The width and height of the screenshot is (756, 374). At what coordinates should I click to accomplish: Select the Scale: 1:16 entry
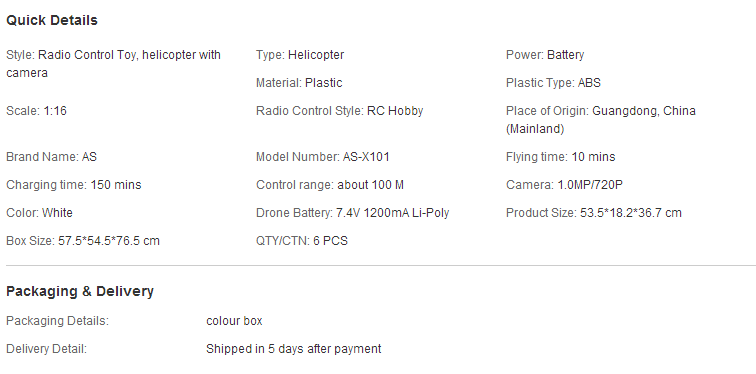click(36, 111)
